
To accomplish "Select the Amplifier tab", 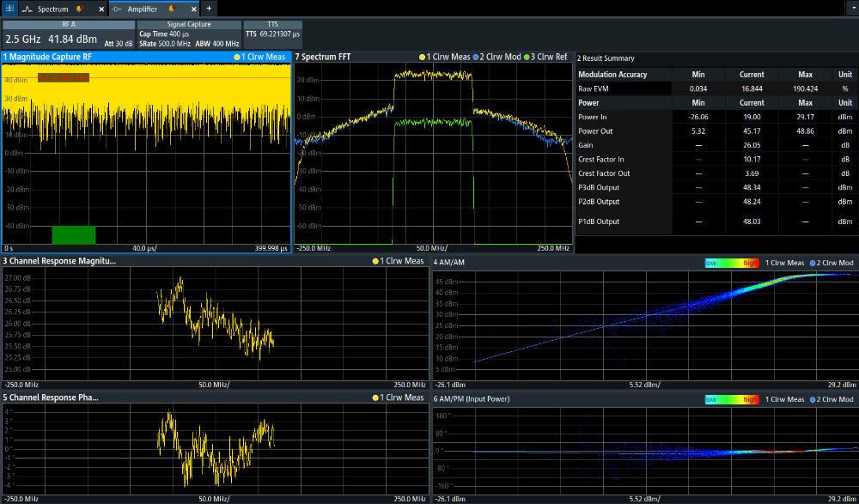I will coord(143,9).
